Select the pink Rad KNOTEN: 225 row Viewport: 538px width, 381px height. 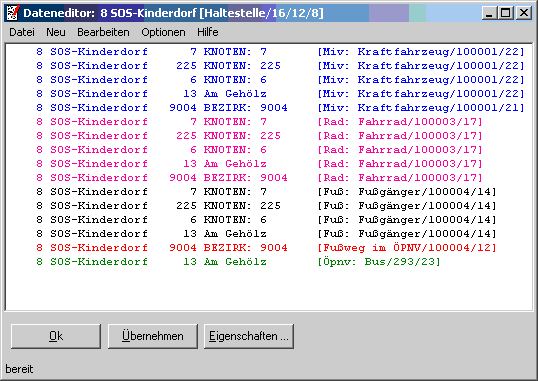point(269,136)
